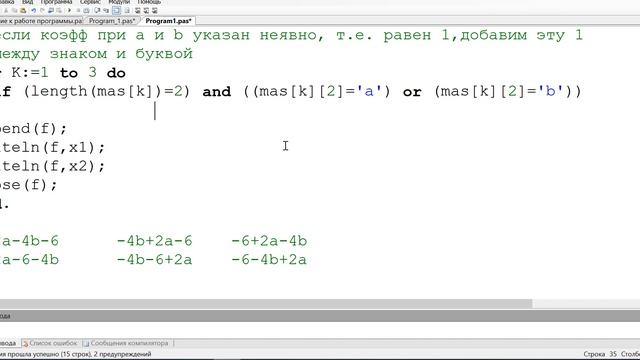
Task: Open the Помощь menu
Action: tap(149, 2)
